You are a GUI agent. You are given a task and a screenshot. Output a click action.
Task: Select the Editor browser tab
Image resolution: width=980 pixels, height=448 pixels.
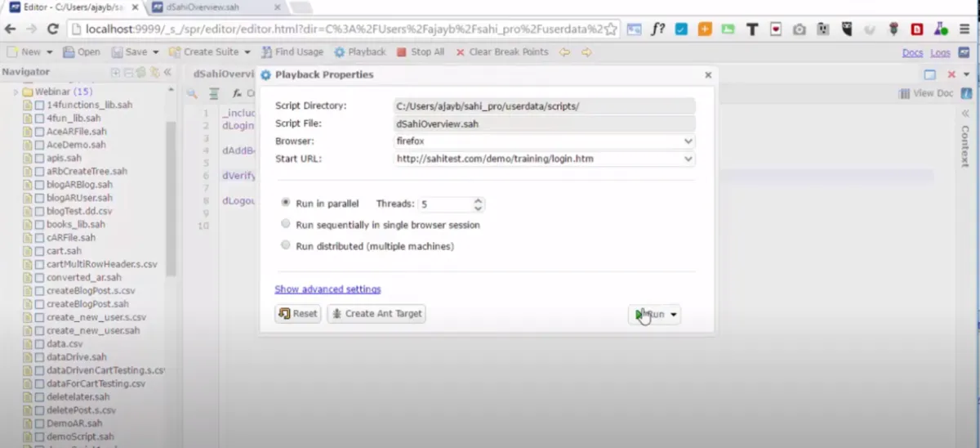point(75,7)
